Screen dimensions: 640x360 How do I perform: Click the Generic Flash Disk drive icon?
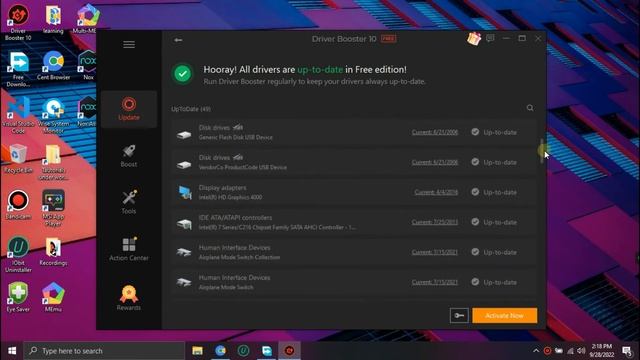[184, 134]
